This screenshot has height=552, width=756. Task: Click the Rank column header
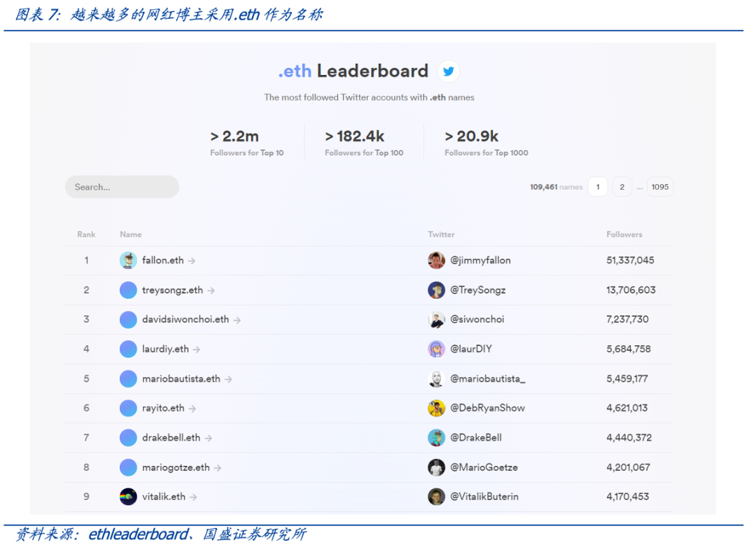click(x=86, y=235)
